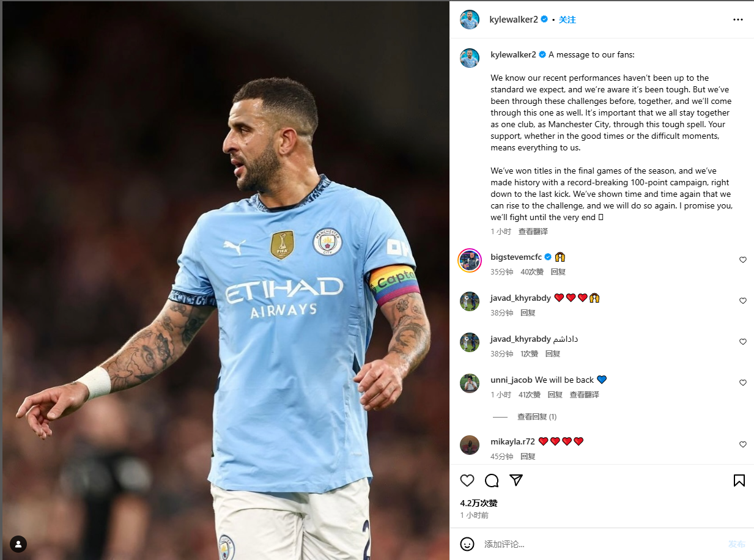This screenshot has width=754, height=560.
Task: Save post with bookmark icon
Action: pos(739,481)
